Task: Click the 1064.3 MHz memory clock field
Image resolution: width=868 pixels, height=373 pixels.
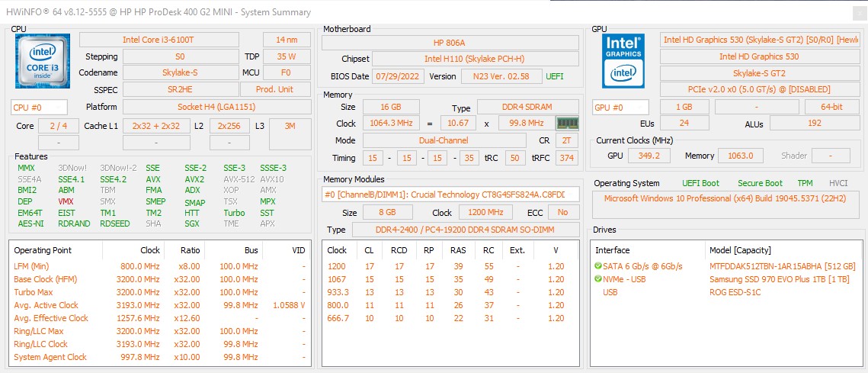Action: point(391,124)
